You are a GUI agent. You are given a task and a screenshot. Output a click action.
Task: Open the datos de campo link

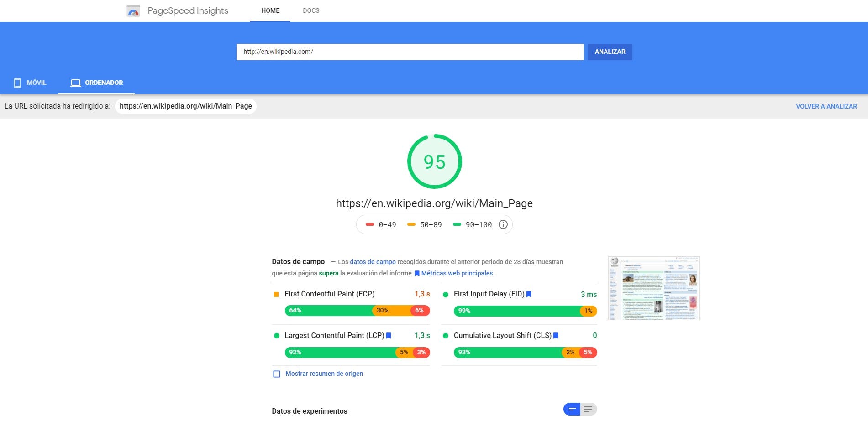pyautogui.click(x=372, y=262)
